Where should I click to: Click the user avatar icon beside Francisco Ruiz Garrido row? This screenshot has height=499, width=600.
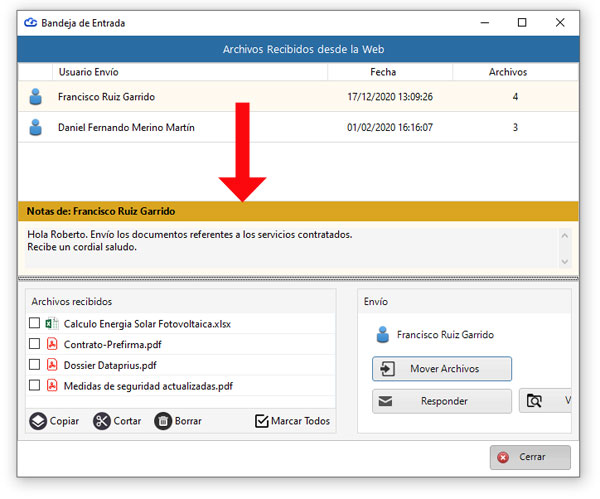(x=36, y=97)
